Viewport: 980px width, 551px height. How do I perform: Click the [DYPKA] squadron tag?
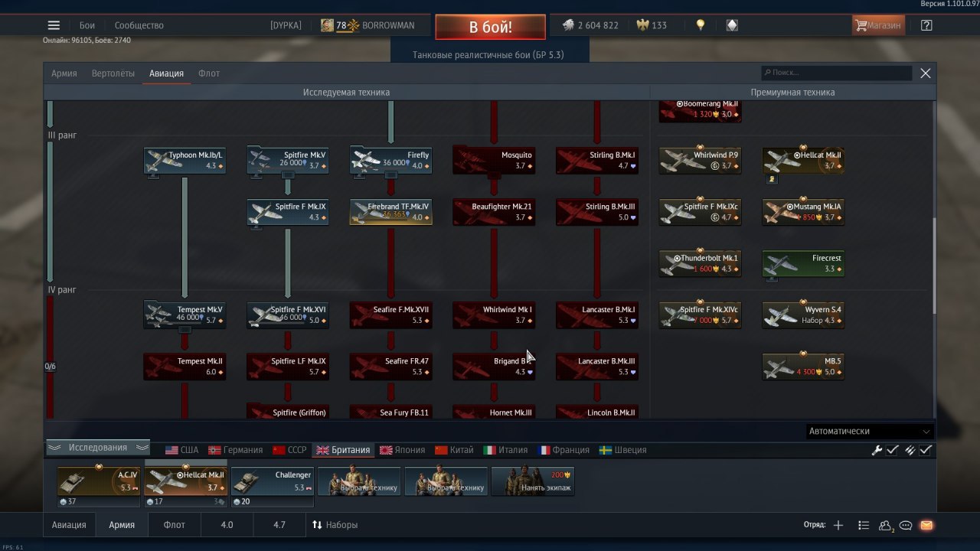286,25
